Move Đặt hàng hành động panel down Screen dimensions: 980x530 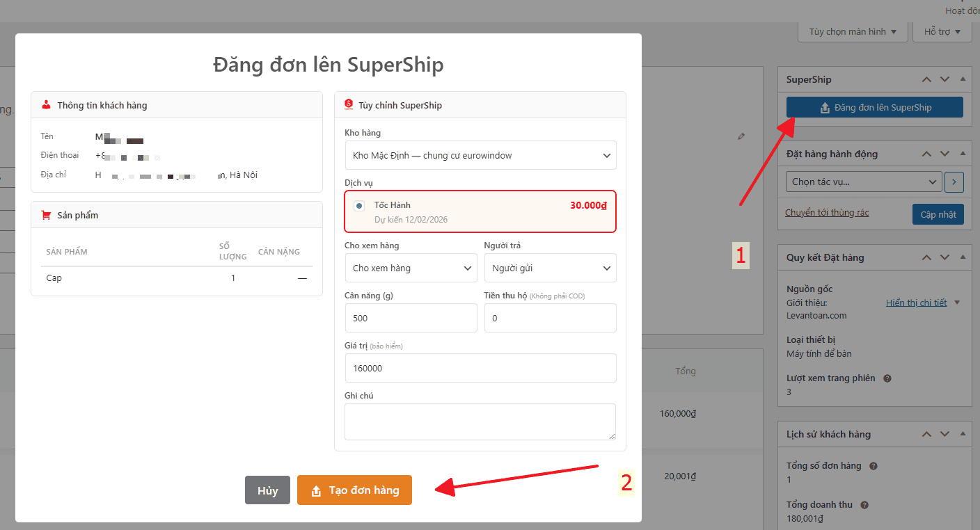click(x=945, y=154)
